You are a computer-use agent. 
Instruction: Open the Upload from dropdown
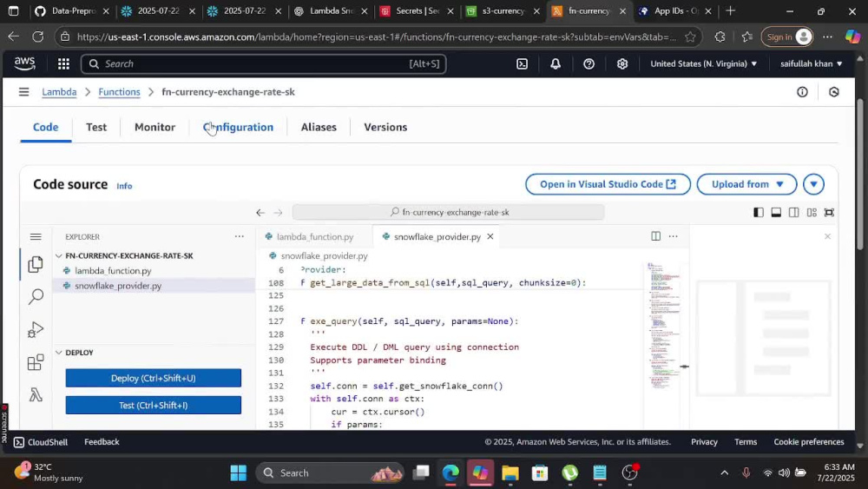point(746,184)
